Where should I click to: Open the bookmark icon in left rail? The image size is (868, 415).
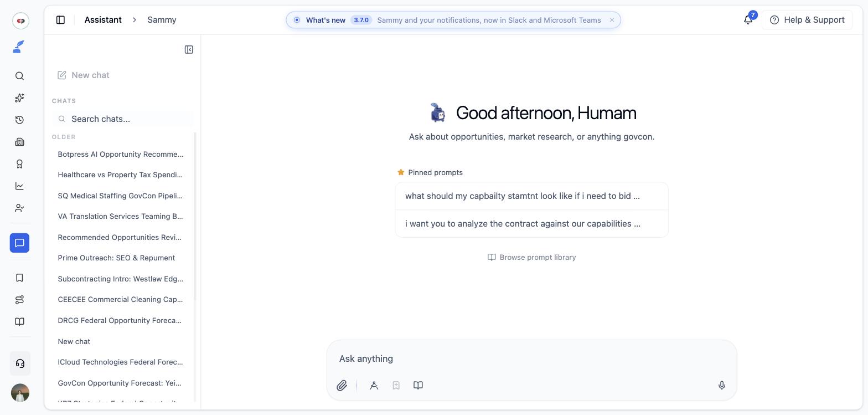[x=19, y=278]
